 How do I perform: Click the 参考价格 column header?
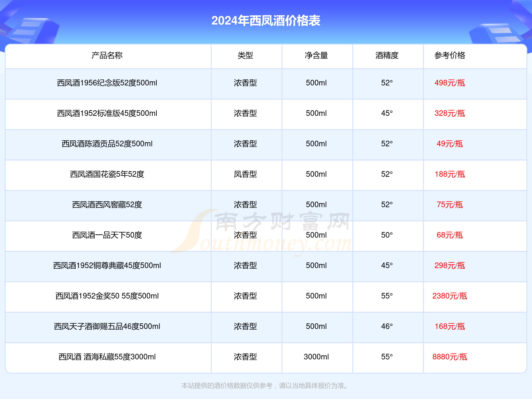[450, 55]
